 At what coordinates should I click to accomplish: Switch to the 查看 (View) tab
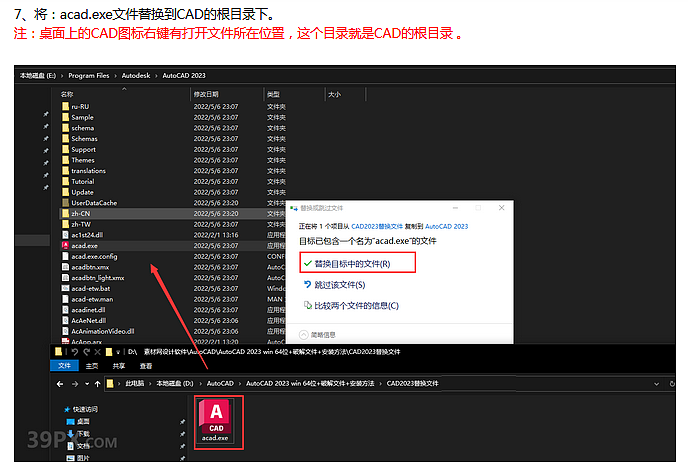coord(146,366)
